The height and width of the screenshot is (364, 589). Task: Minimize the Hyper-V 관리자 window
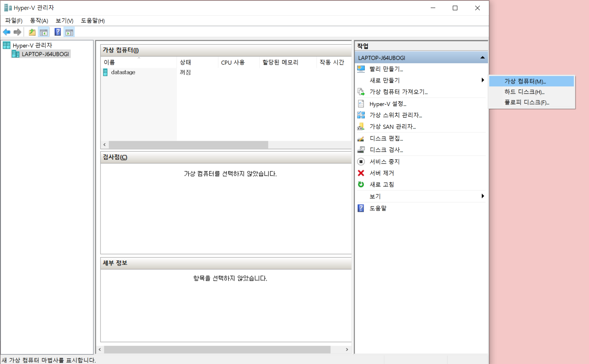[x=433, y=8]
